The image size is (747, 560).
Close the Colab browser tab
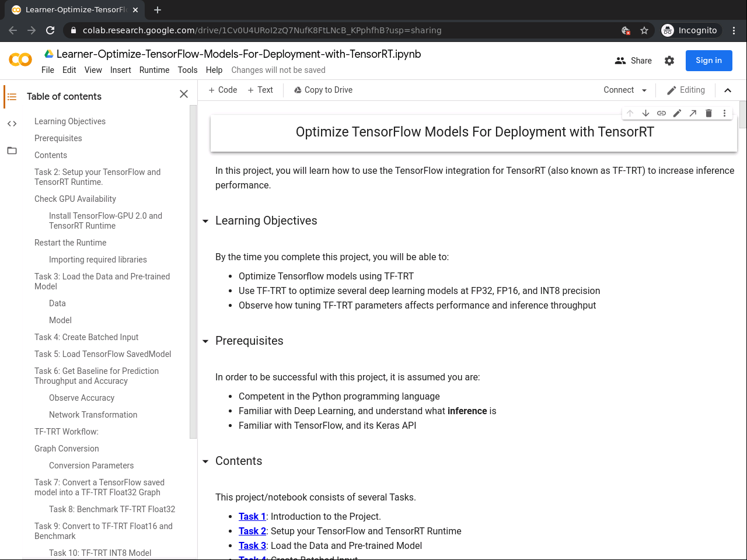135,10
